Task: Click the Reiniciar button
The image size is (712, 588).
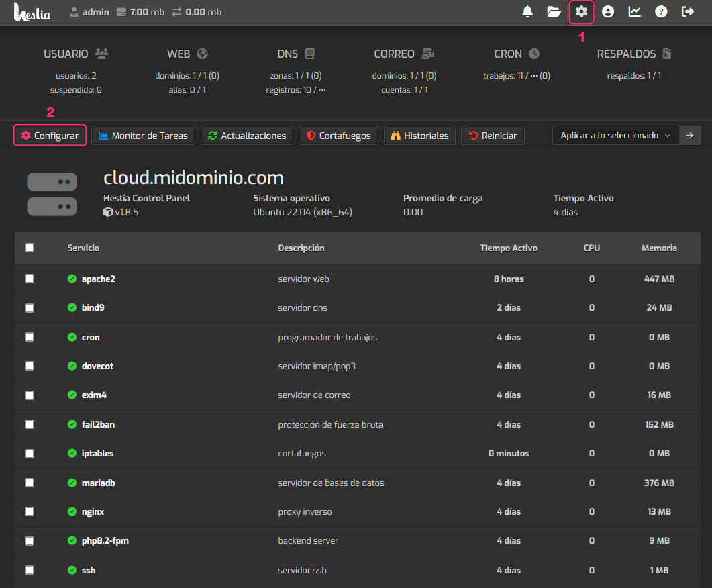Action: [x=493, y=136]
